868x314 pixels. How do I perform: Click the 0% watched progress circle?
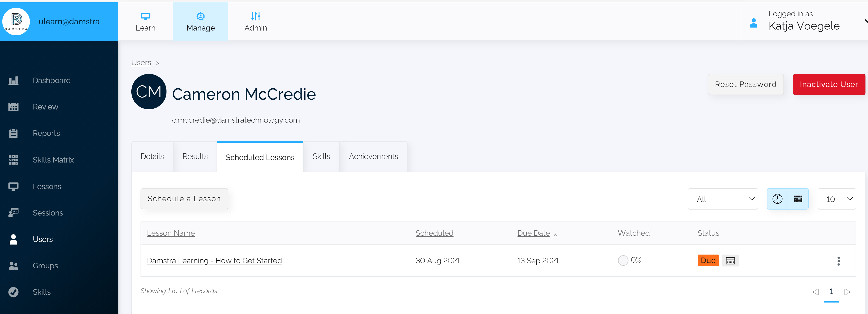coord(623,261)
